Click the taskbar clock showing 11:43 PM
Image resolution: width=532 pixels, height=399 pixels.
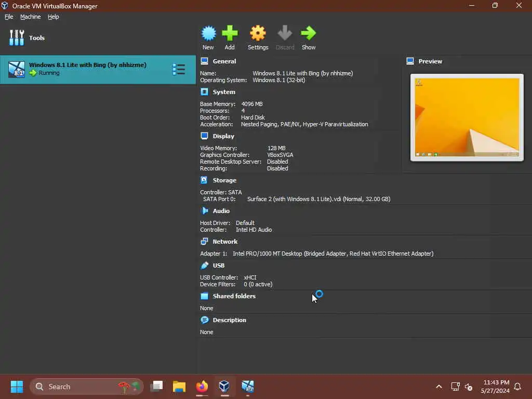tap(495, 387)
